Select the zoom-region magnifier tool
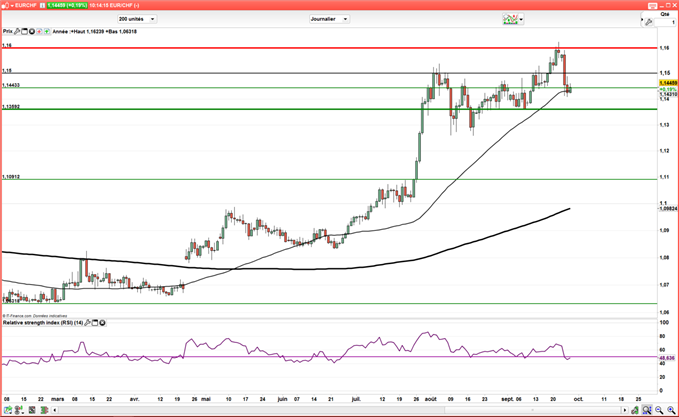Viewport: 679px width, 417px height. tap(647, 410)
